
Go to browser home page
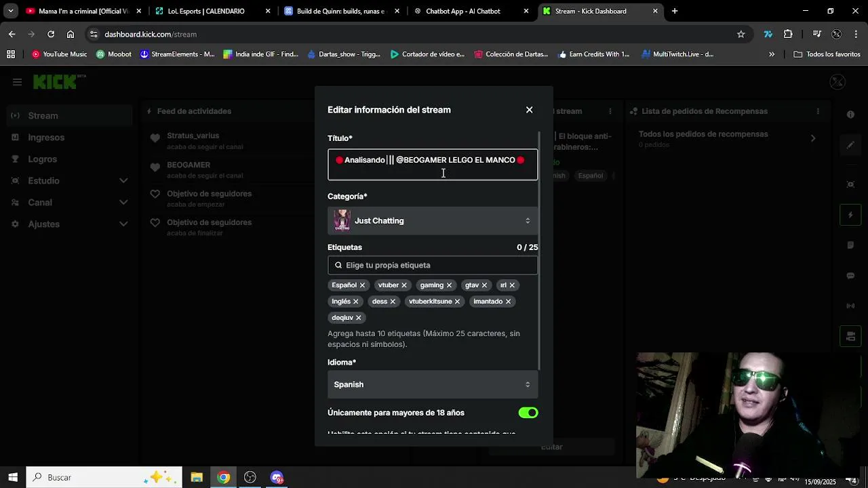pyautogui.click(x=71, y=34)
